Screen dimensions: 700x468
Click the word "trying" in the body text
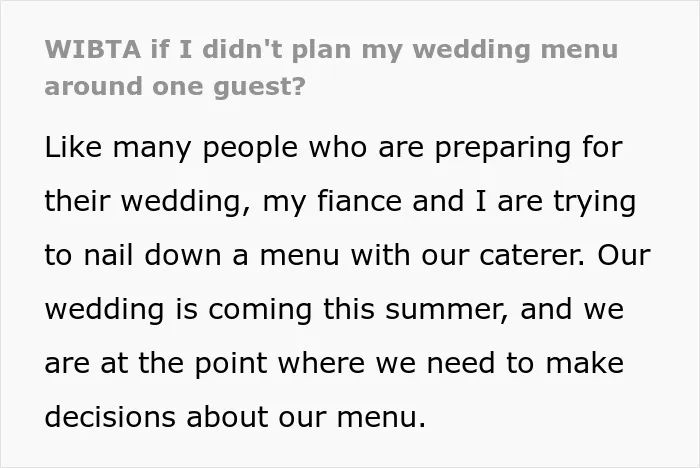(595, 203)
